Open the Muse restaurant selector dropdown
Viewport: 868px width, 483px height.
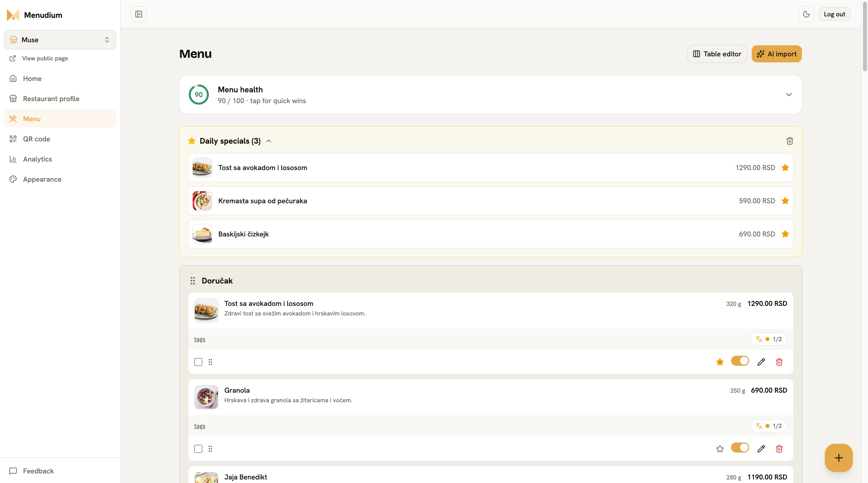point(60,40)
